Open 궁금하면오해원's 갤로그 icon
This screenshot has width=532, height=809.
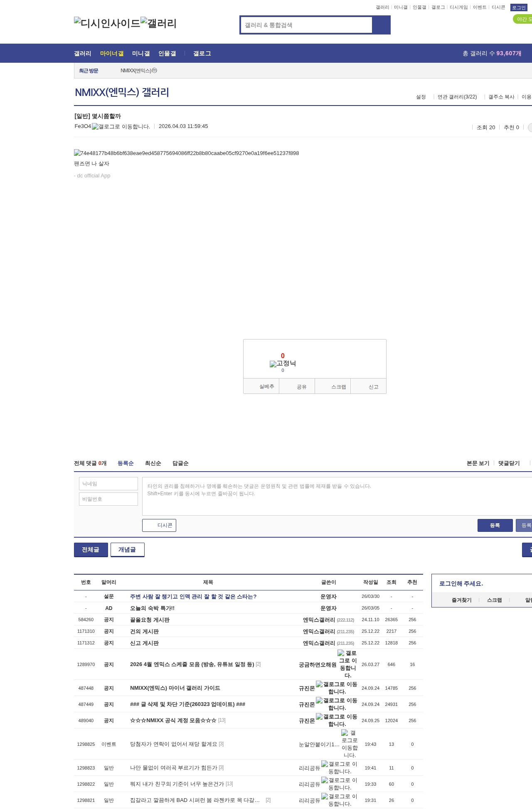[x=347, y=664]
